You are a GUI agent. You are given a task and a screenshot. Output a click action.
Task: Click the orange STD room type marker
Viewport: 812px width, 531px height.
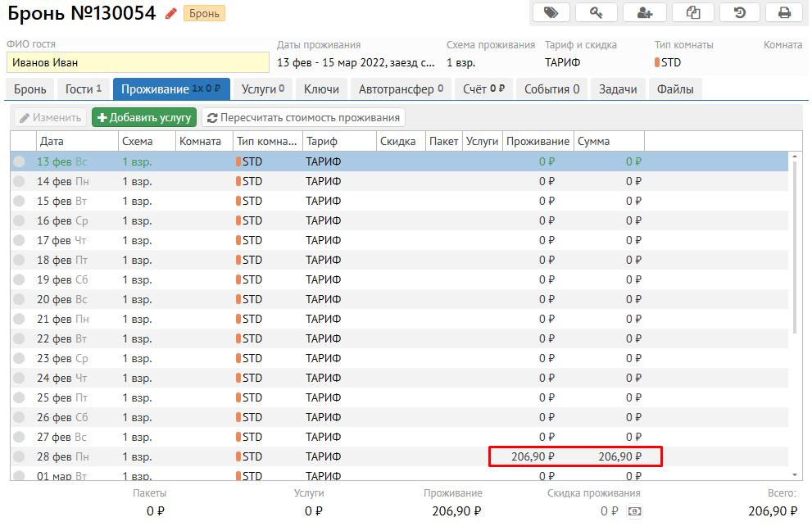coord(657,62)
